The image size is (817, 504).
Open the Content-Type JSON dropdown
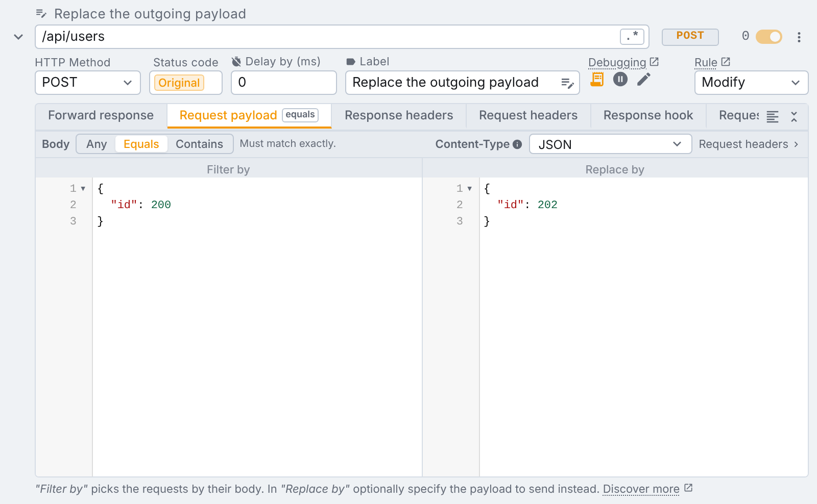pyautogui.click(x=610, y=144)
